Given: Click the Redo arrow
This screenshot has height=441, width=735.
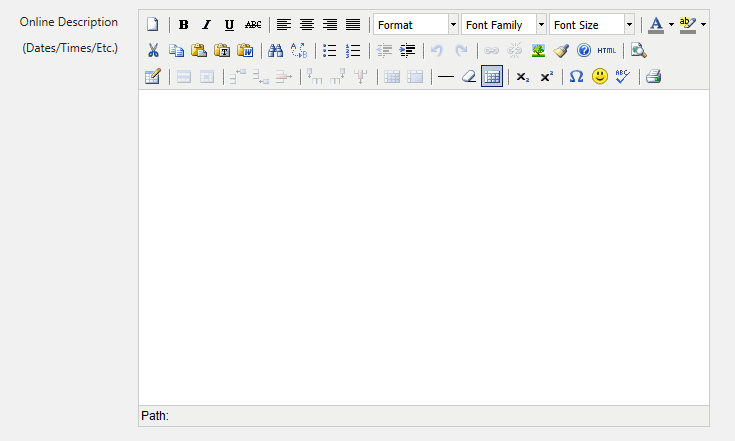Looking at the screenshot, I should tap(461, 50).
